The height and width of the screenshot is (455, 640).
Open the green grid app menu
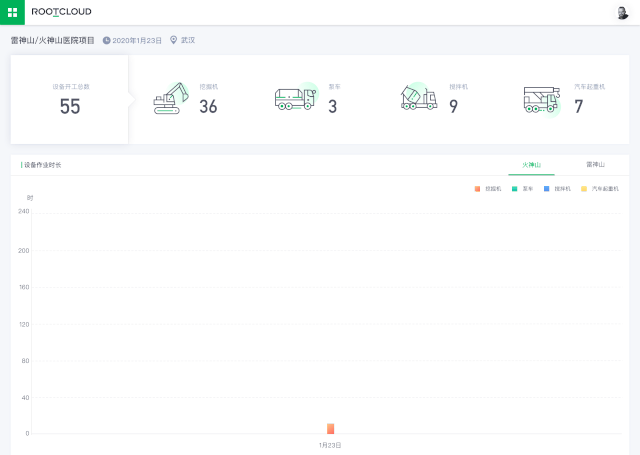[x=11, y=12]
